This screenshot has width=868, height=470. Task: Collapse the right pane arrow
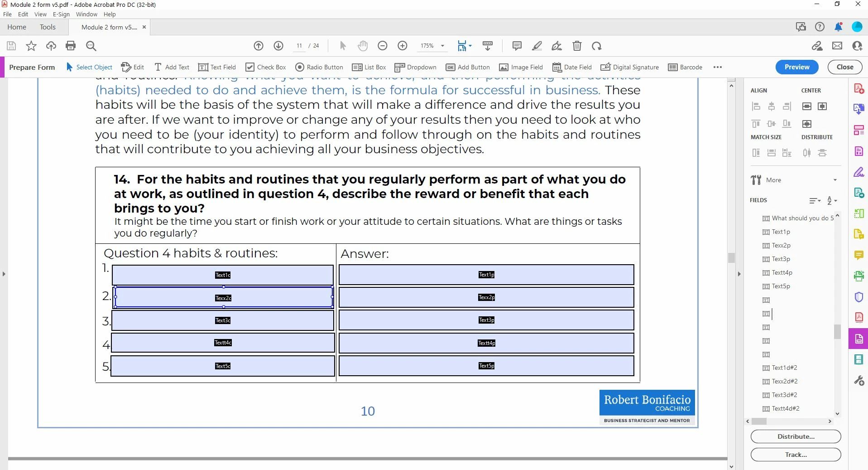pyautogui.click(x=739, y=274)
